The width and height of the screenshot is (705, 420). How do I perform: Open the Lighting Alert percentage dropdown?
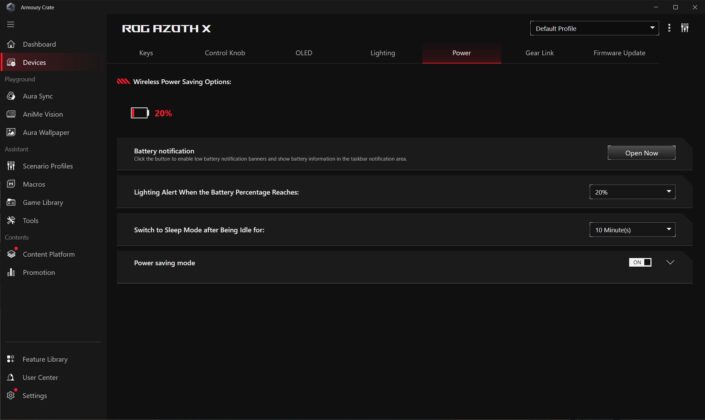632,192
